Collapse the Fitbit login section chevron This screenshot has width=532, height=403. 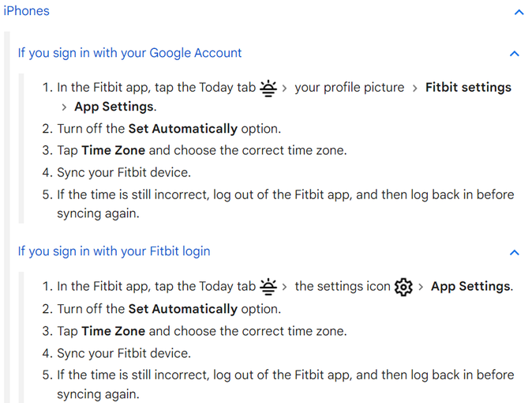coord(515,253)
